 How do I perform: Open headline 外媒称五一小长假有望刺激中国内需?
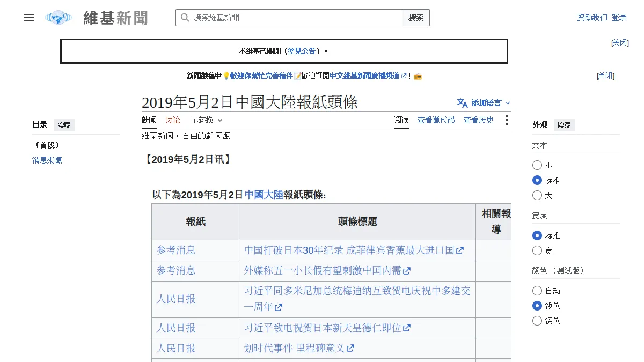pyautogui.click(x=327, y=270)
